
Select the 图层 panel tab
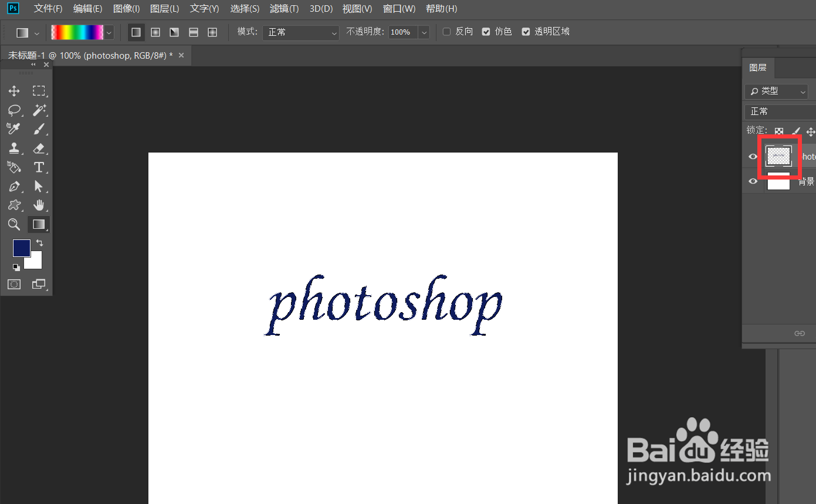tap(758, 68)
